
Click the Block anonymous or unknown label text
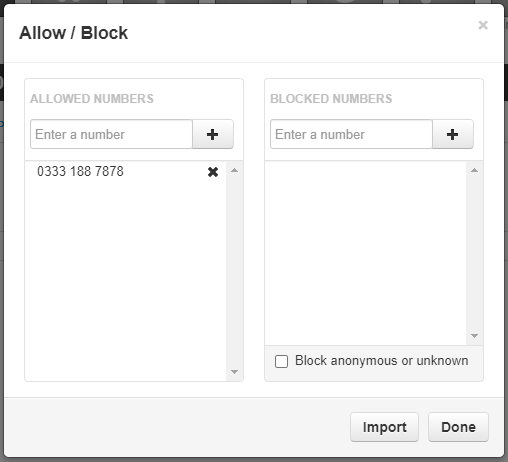tap(381, 361)
